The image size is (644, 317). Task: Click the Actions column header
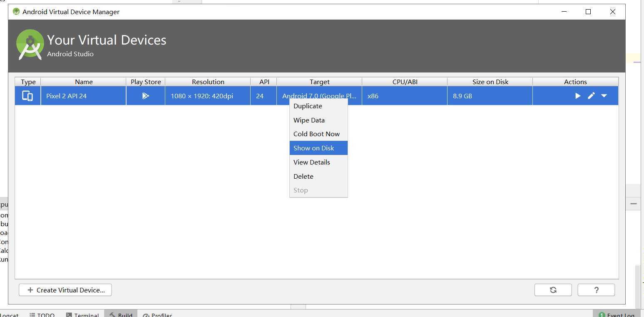tap(575, 82)
